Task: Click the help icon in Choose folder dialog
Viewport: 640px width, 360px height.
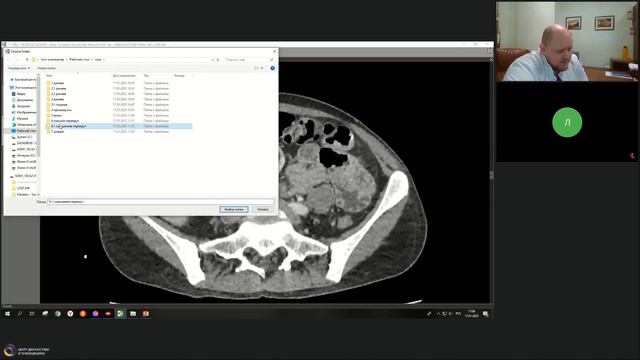Action: 273,68
